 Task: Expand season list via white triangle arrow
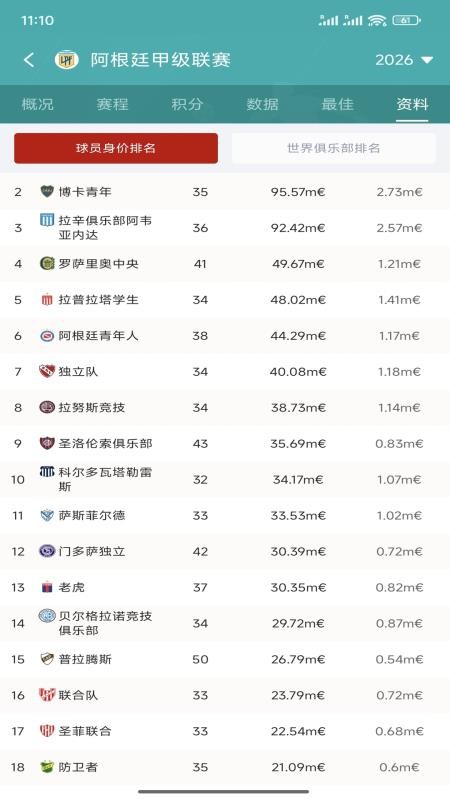[427, 60]
